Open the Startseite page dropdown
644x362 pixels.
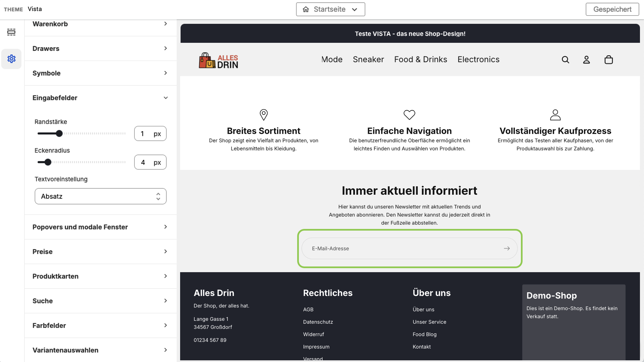point(330,9)
